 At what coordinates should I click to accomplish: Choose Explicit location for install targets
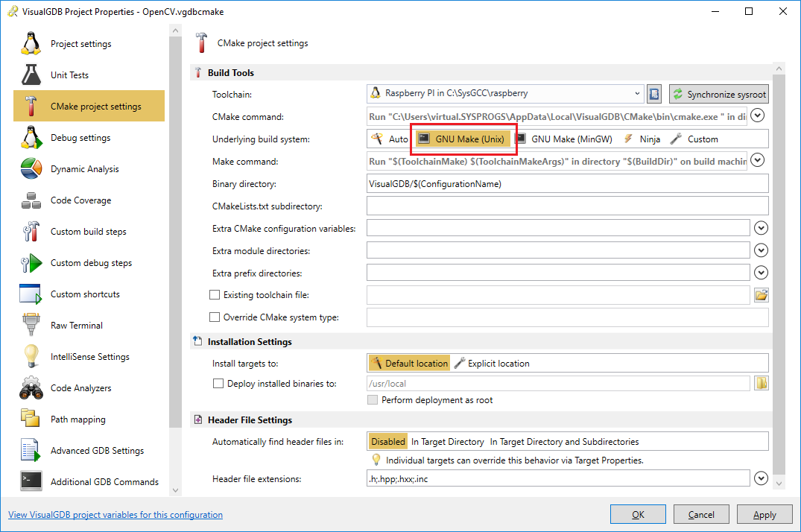tap(492, 364)
